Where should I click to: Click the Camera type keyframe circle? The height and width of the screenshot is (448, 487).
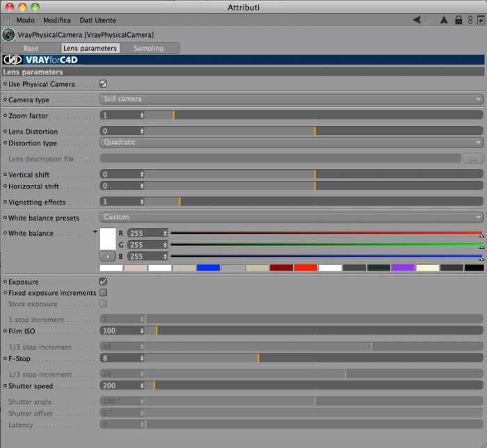[5, 99]
